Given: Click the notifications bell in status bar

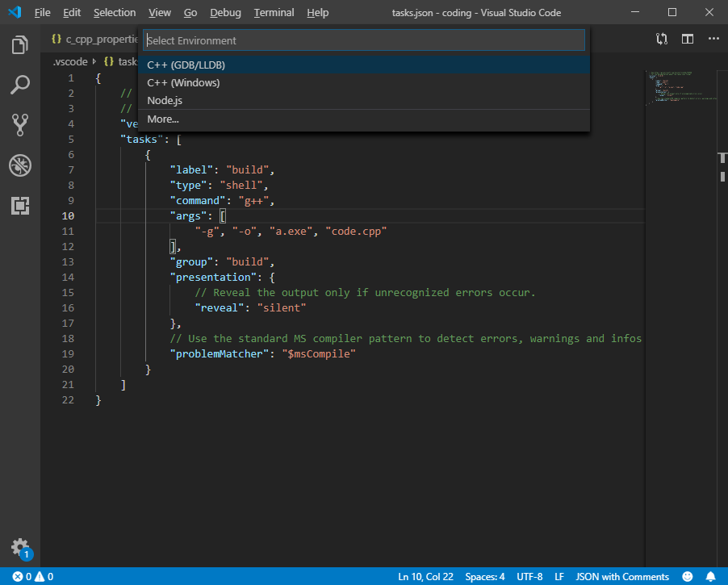Looking at the screenshot, I should tap(711, 576).
